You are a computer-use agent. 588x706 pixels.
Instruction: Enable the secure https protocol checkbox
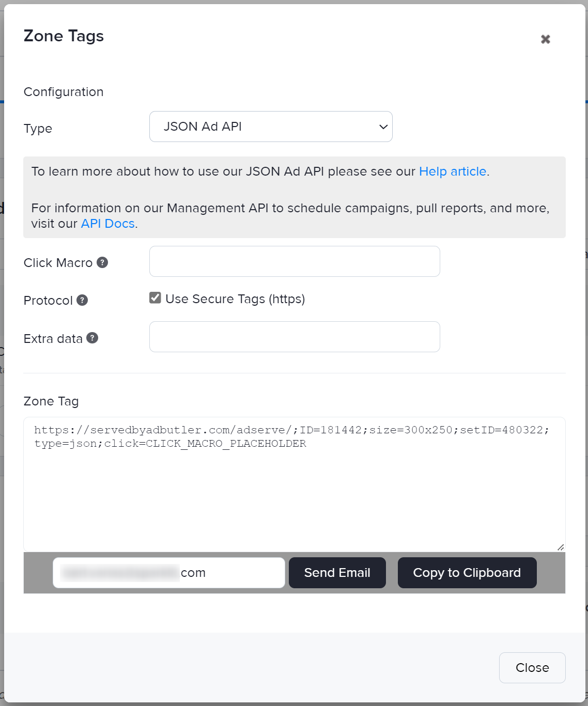click(154, 297)
